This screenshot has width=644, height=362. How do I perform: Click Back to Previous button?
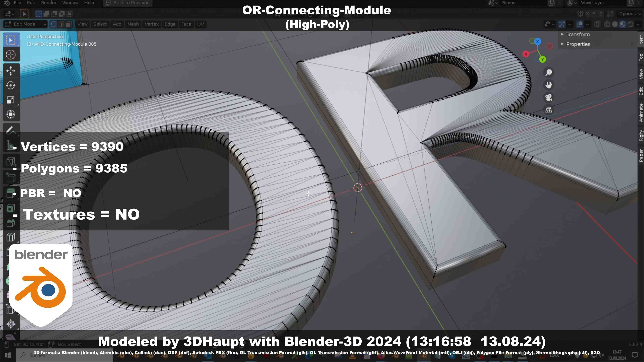(127, 3)
